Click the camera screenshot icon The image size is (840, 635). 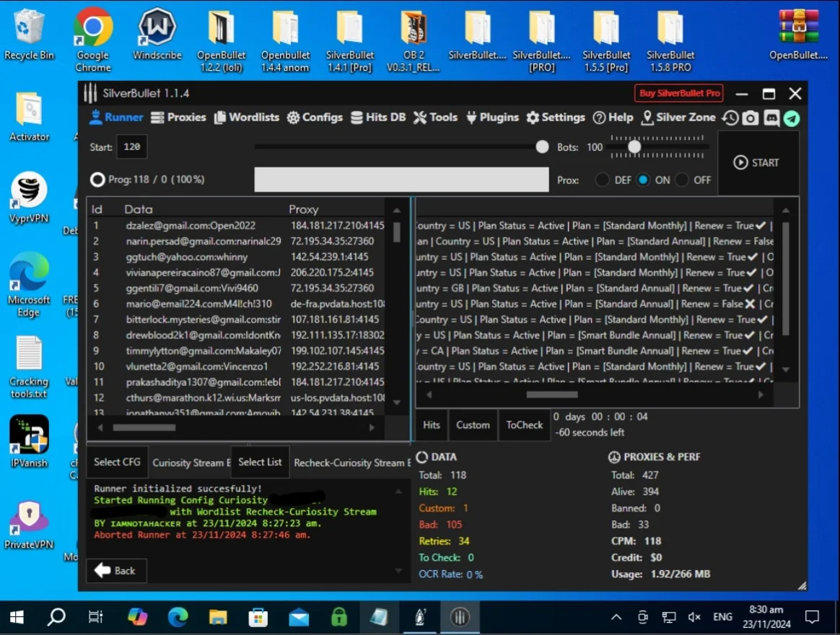point(751,118)
